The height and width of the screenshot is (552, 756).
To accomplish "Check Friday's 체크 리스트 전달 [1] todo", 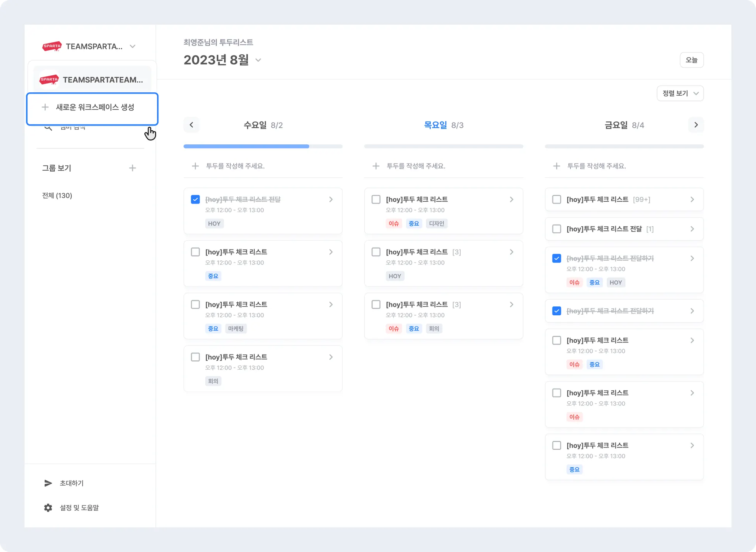I will tap(556, 229).
